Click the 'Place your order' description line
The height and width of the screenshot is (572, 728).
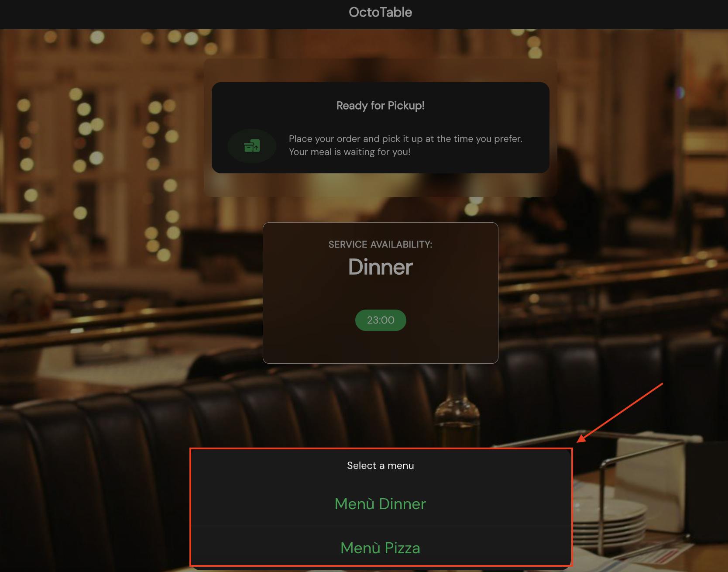click(x=405, y=139)
